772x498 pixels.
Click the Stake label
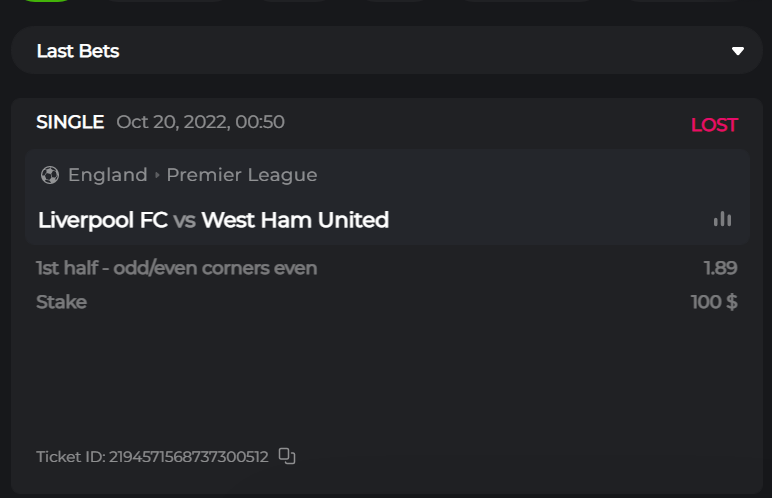click(x=61, y=302)
